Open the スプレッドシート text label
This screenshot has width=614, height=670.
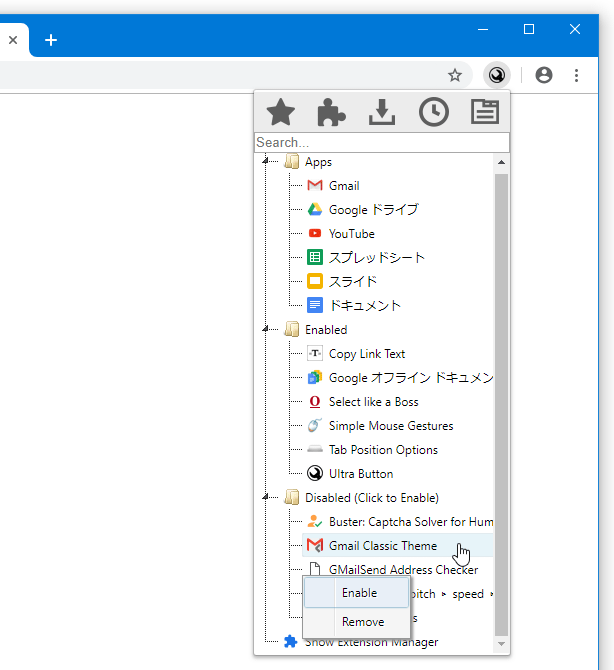pos(376,258)
